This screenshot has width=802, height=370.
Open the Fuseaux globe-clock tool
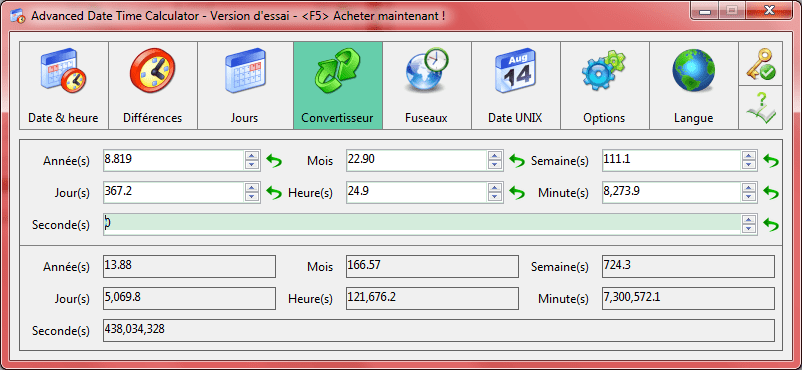click(427, 85)
